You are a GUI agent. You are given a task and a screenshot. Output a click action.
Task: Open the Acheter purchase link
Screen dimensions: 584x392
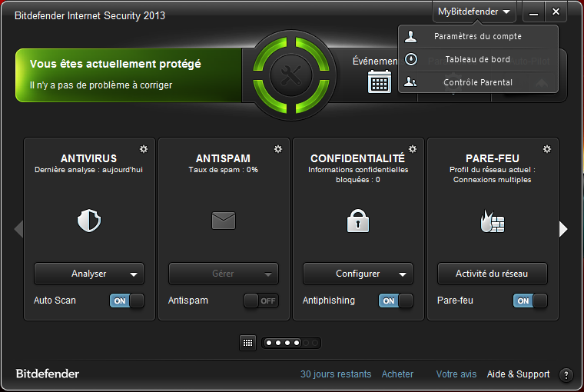tap(397, 374)
